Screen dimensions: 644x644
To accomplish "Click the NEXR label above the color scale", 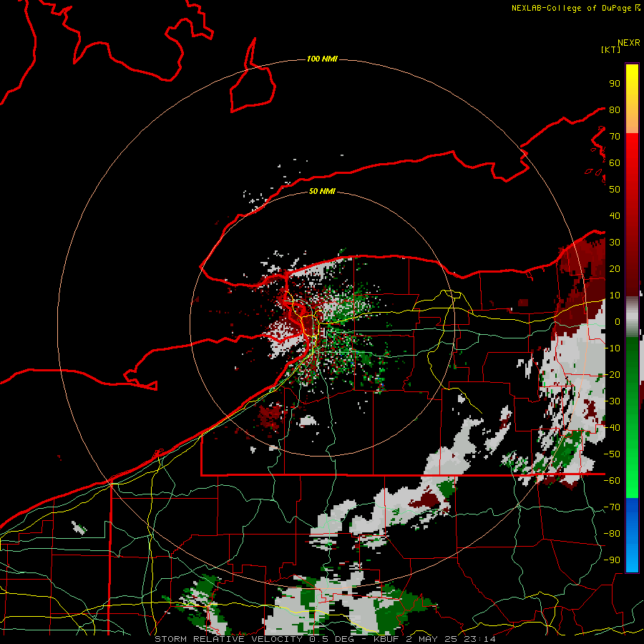I will pos(629,43).
